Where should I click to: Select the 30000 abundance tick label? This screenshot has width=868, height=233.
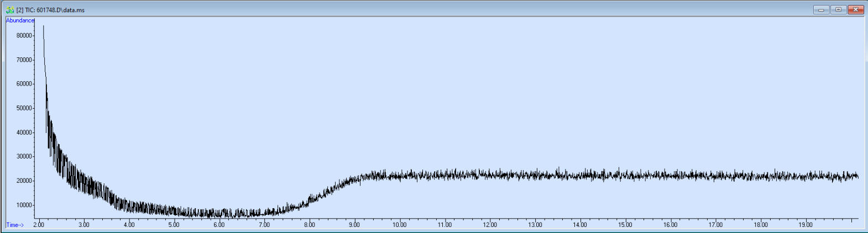point(24,156)
